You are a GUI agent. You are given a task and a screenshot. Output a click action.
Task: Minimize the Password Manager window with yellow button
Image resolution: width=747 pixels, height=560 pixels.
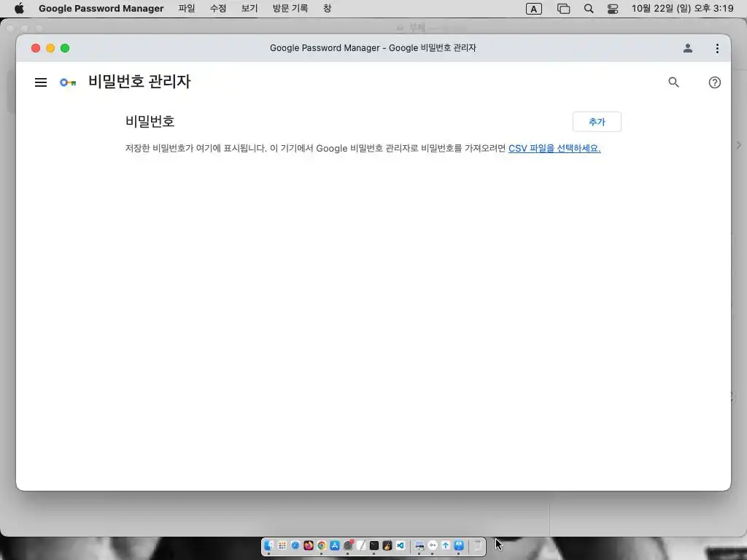click(x=50, y=48)
